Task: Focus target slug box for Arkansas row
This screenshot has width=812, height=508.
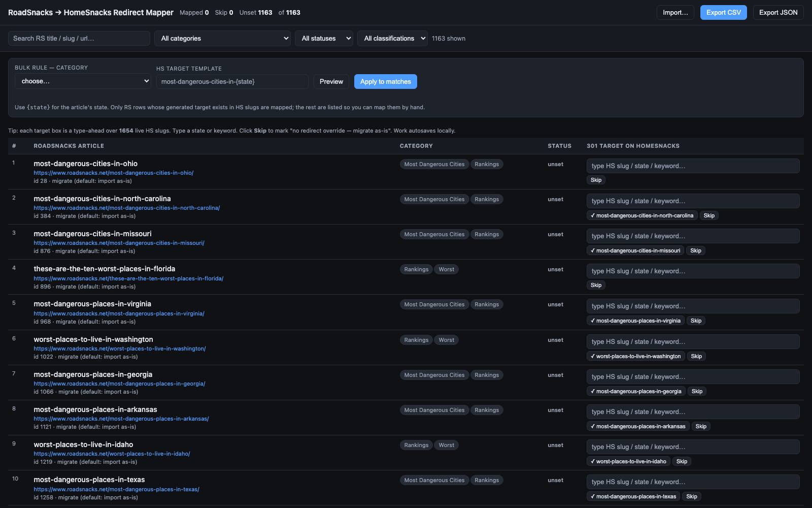Action: (693, 412)
